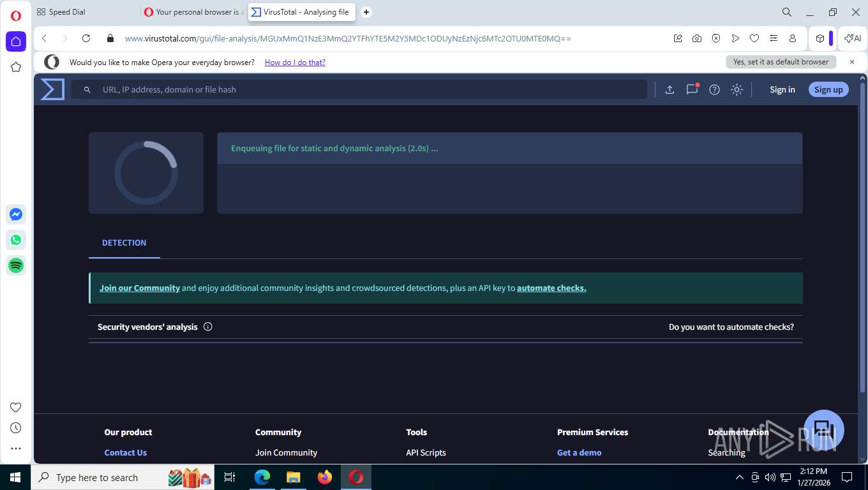Open the address bar edit/share icon
868x490 pixels.
[x=678, y=38]
